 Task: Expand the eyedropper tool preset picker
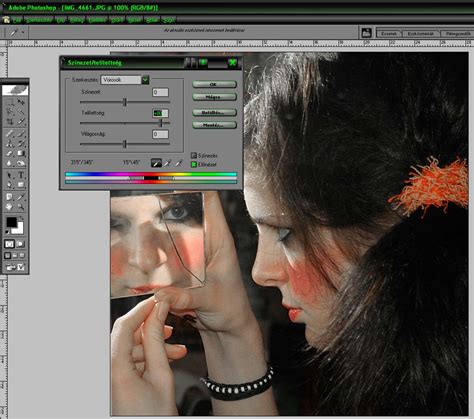[x=23, y=32]
